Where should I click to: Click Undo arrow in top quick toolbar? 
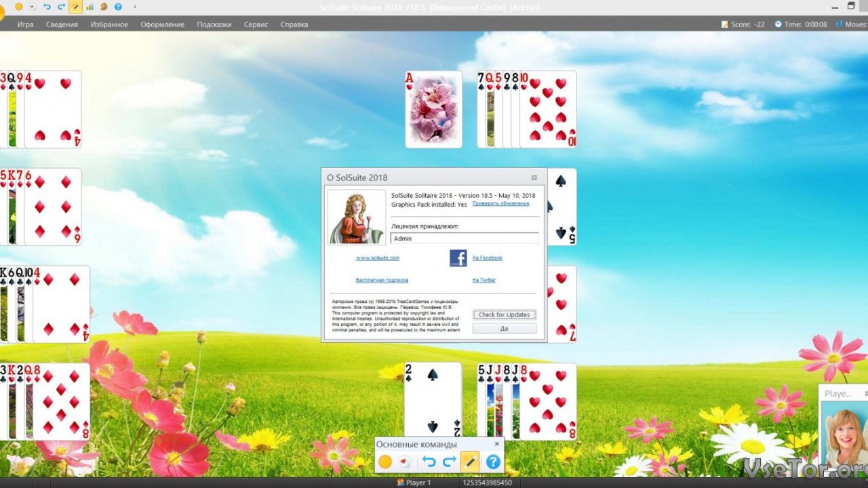click(x=47, y=6)
